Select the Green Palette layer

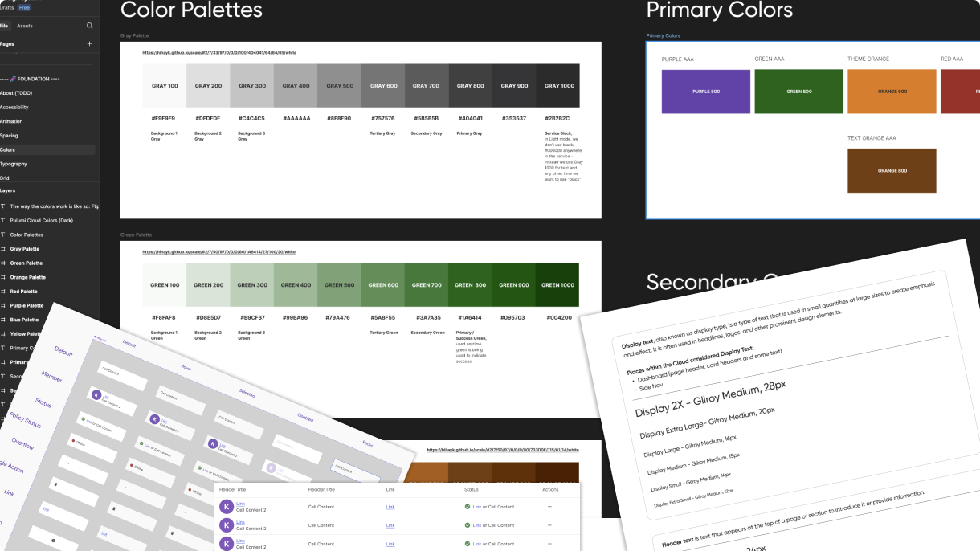click(27, 263)
